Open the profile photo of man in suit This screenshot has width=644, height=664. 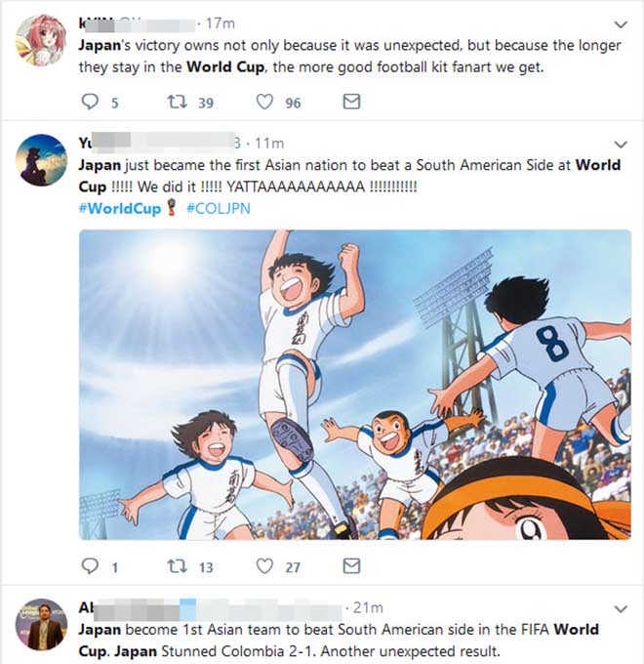[41, 624]
